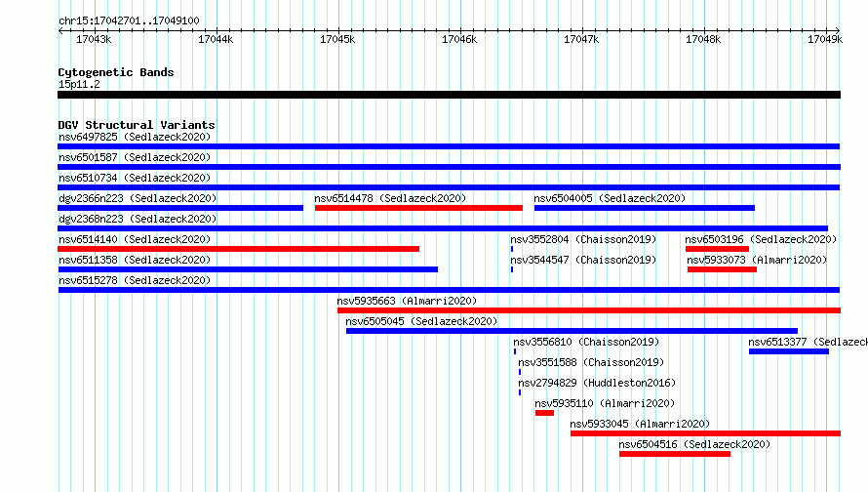Viewport: 868px width, 492px height.
Task: Click the Cytogenetic Bands track title
Action: [116, 72]
